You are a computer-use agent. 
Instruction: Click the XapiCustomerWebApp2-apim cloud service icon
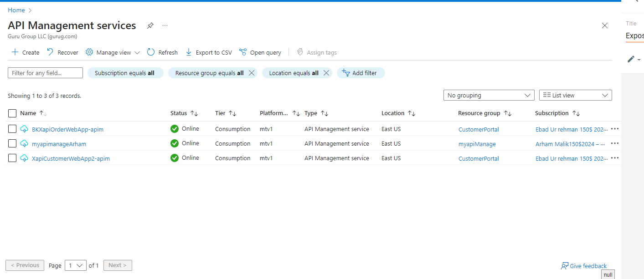(x=24, y=158)
